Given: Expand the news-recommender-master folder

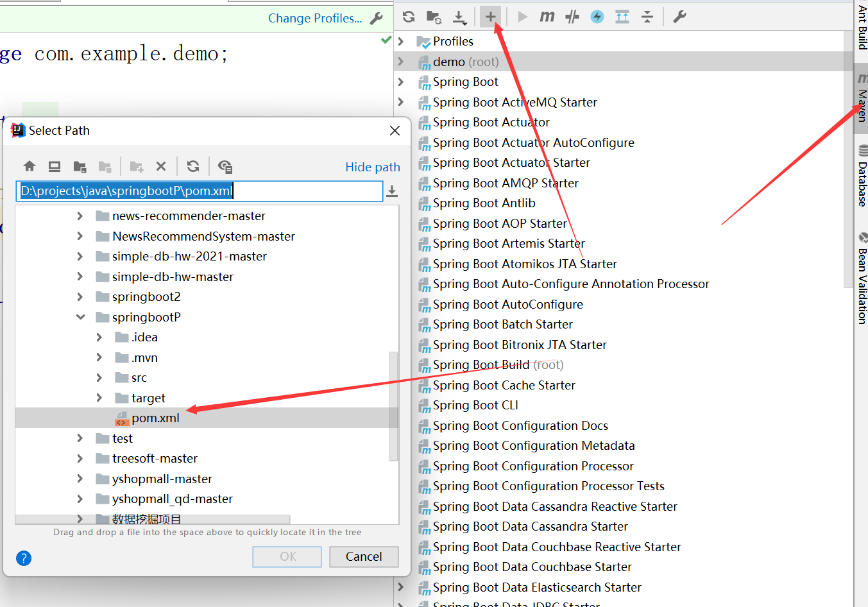Looking at the screenshot, I should (80, 216).
